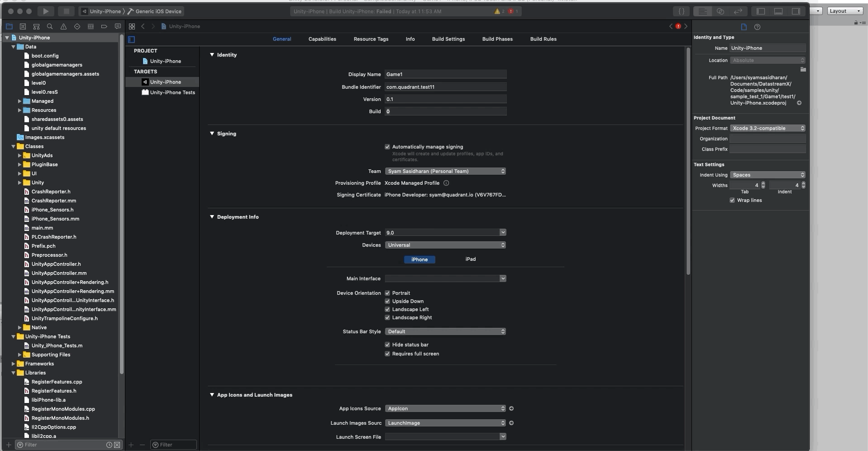This screenshot has height=451, width=868.
Task: Open the Project navigator folder icon
Action: 9,26
